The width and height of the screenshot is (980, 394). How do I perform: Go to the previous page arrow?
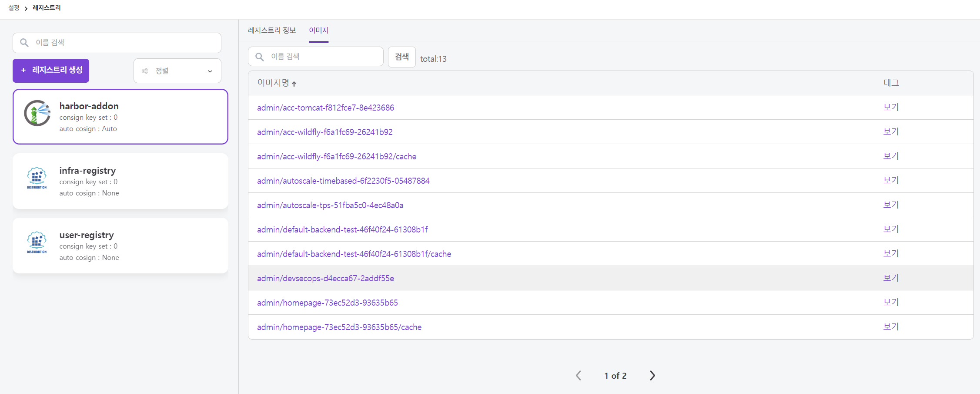579,375
